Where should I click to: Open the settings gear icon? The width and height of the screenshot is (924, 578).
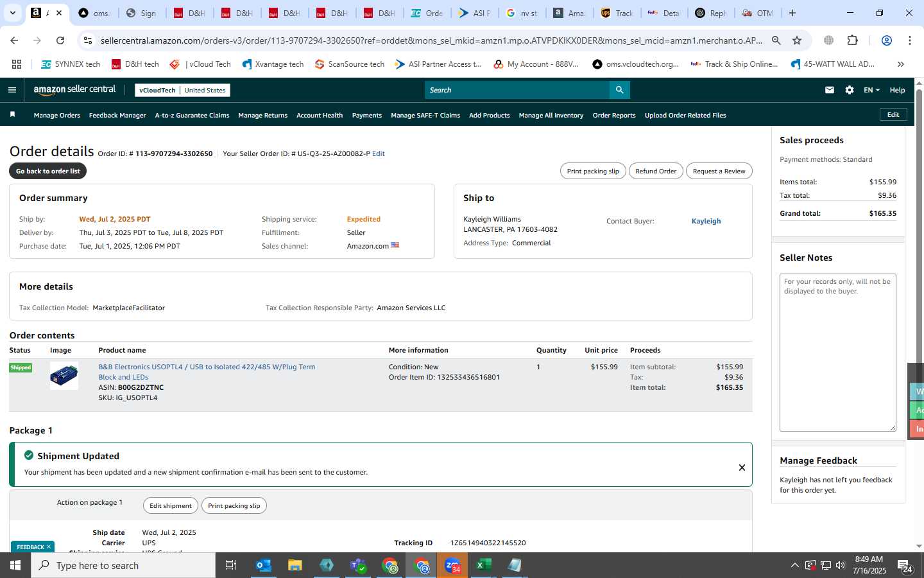tap(850, 90)
